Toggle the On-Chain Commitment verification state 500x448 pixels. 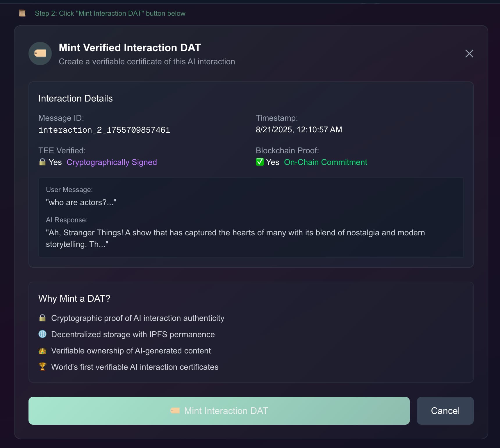(272, 162)
